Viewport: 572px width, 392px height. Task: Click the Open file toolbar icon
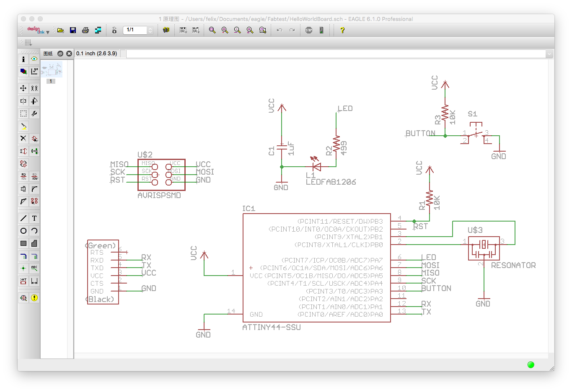click(60, 30)
